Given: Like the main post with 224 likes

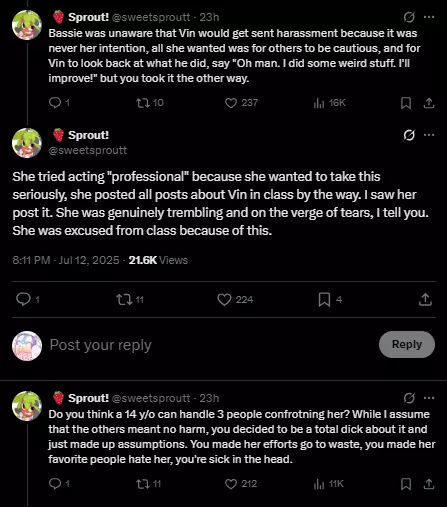Looking at the screenshot, I should (224, 299).
